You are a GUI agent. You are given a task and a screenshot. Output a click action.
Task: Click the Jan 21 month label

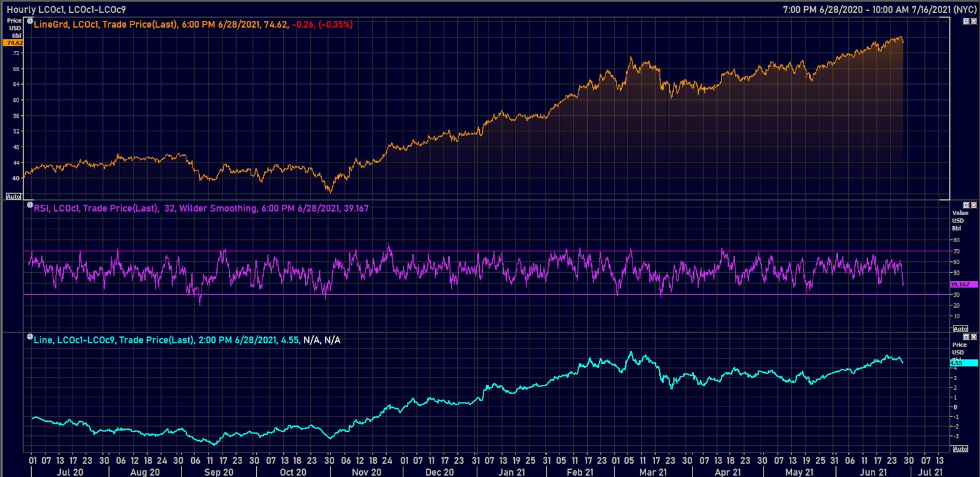click(x=512, y=472)
